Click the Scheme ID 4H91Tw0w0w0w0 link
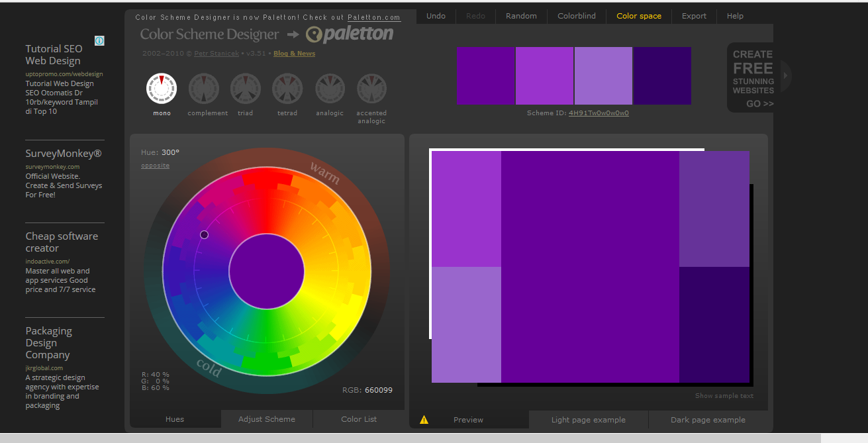Viewport: 868px width, 443px height. [x=599, y=113]
